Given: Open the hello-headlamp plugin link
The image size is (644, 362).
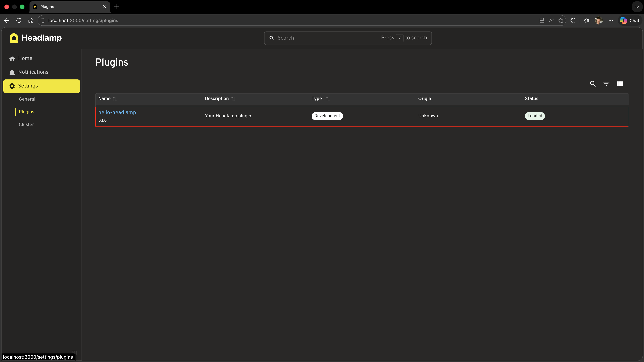Looking at the screenshot, I should pyautogui.click(x=117, y=112).
